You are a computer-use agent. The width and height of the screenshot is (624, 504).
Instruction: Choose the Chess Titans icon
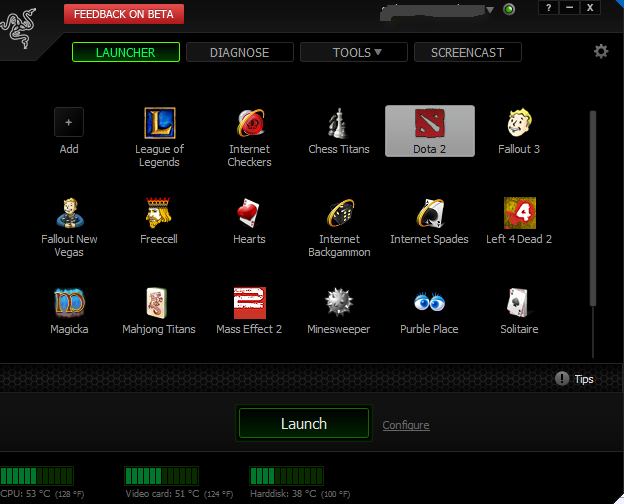(x=338, y=123)
